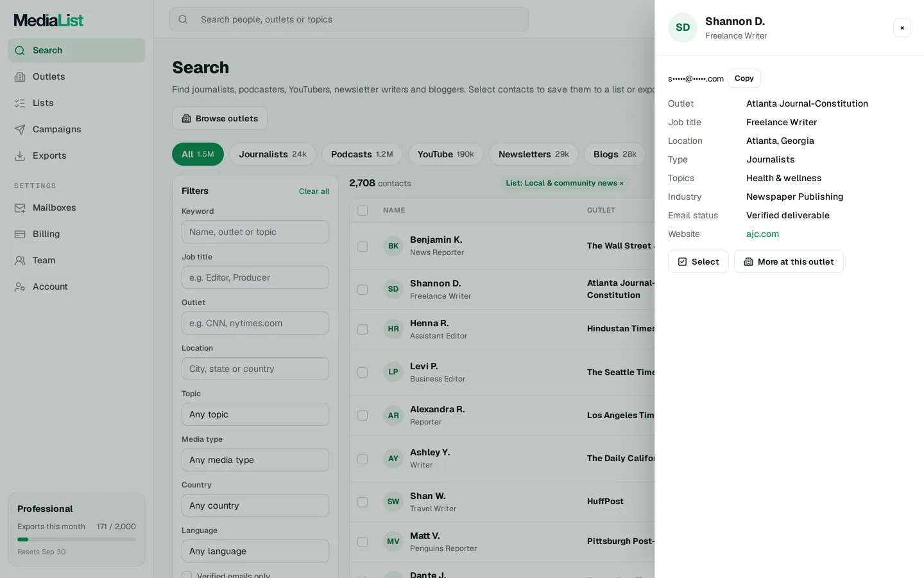Switch to the Blogs tab
This screenshot has width=924, height=578.
click(615, 154)
